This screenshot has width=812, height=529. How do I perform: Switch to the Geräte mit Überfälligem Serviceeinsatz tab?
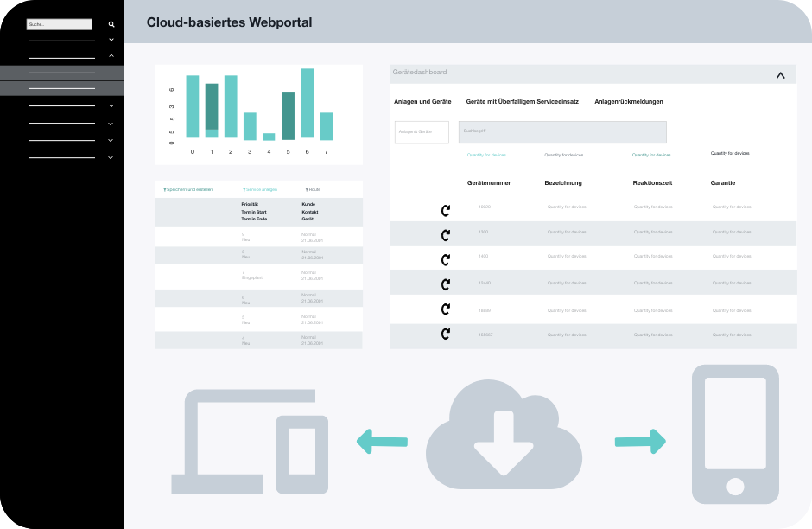(521, 101)
